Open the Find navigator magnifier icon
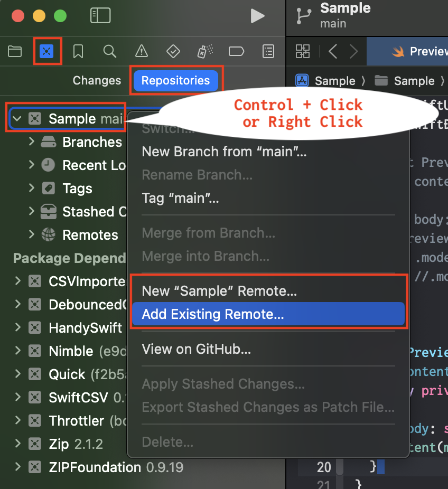The height and width of the screenshot is (489, 448). pyautogui.click(x=110, y=51)
